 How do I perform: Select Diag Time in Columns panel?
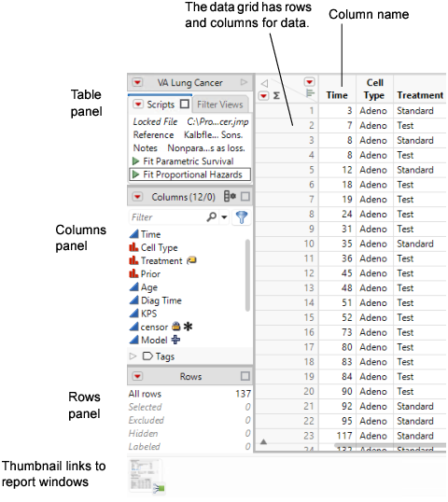pyautogui.click(x=161, y=300)
